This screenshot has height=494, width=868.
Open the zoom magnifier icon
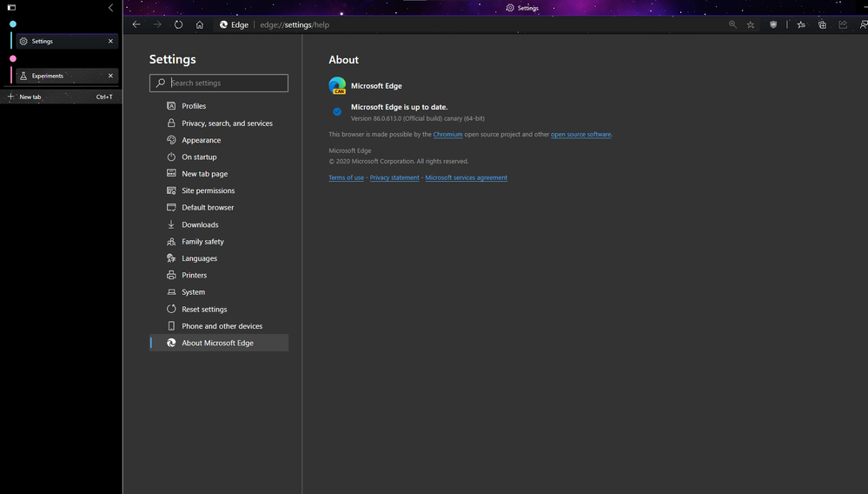732,24
